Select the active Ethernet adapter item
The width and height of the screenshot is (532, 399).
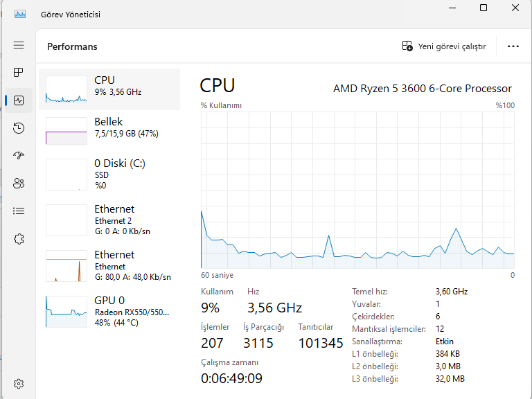point(109,265)
